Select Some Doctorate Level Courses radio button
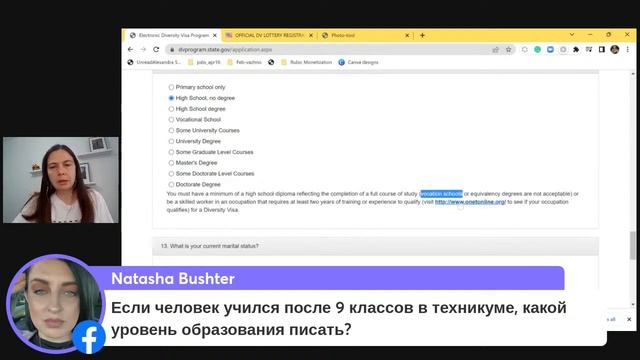The image size is (640, 360). [171, 174]
